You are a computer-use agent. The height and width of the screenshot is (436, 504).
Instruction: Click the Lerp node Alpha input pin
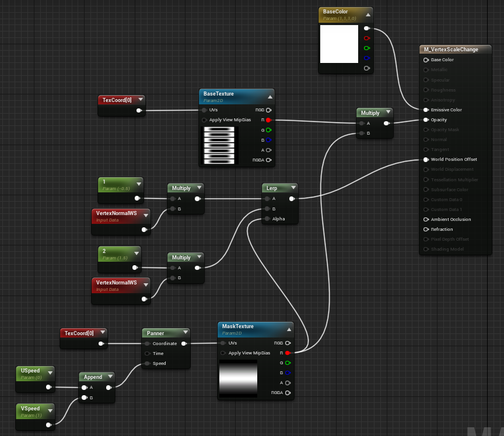[x=267, y=219]
